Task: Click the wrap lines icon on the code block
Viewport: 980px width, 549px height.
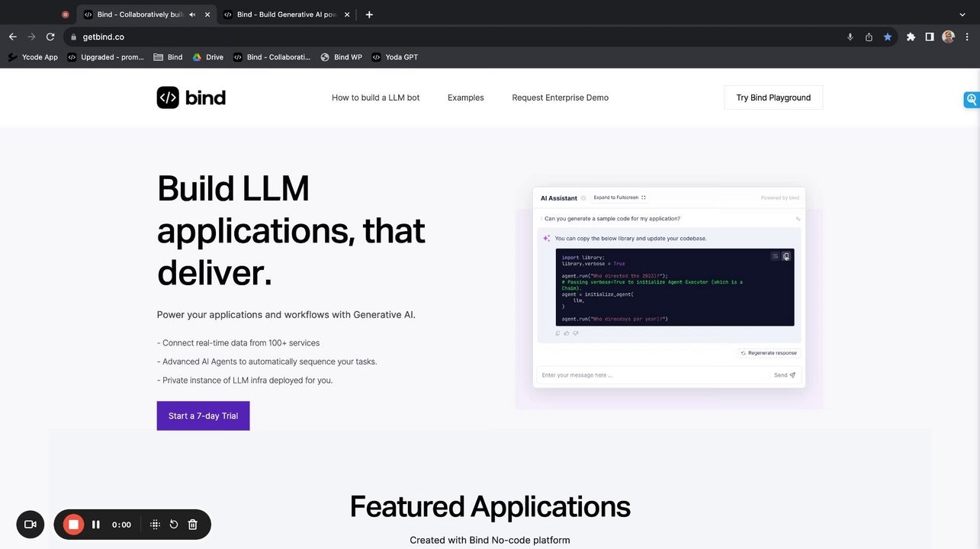Action: point(776,257)
